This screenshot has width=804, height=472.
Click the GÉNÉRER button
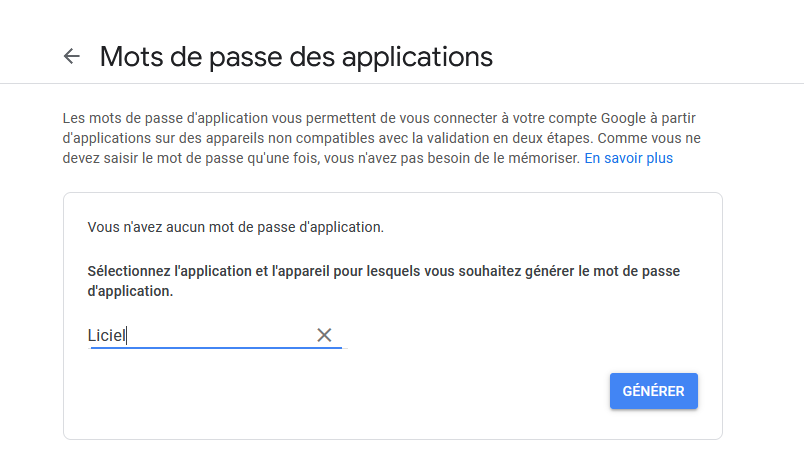tap(654, 391)
